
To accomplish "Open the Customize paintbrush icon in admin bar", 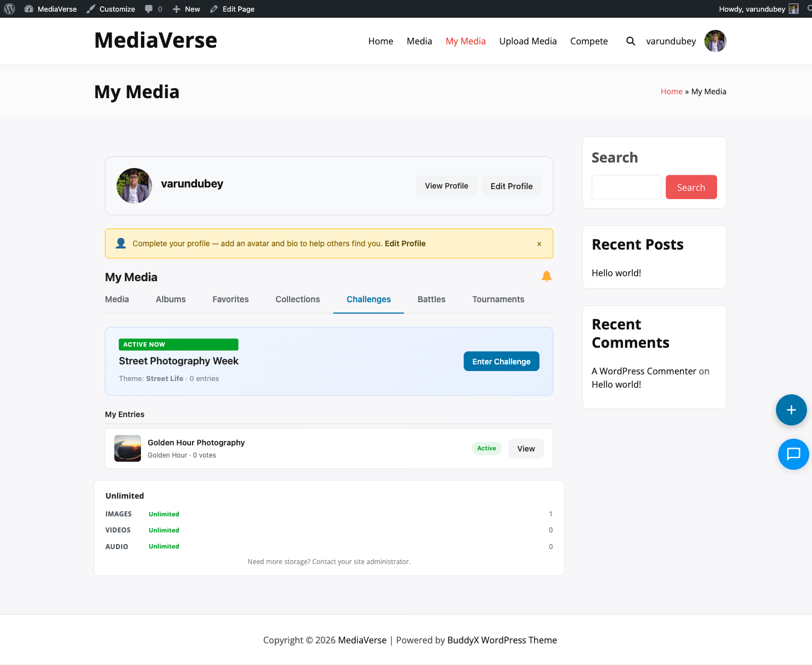I will point(90,8).
